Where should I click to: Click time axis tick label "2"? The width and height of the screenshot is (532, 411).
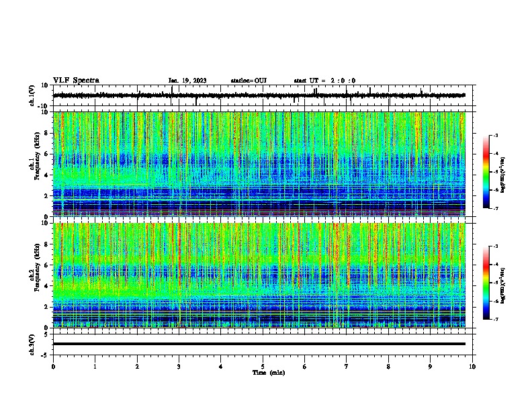point(137,367)
